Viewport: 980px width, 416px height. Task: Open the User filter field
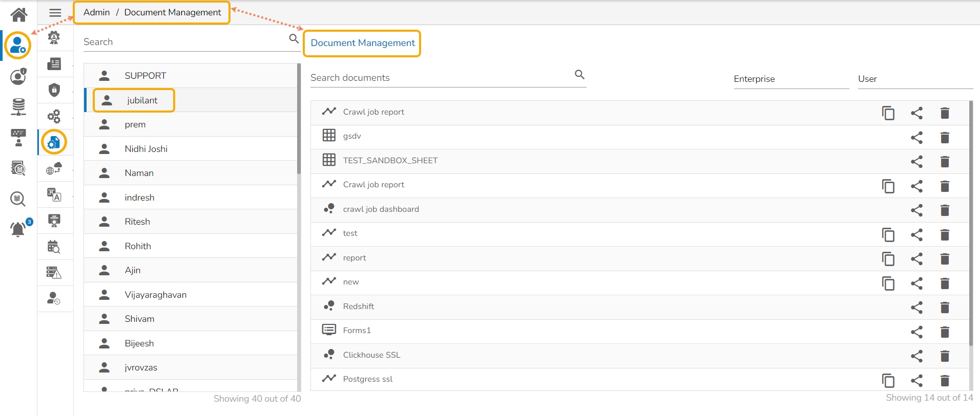(915, 79)
